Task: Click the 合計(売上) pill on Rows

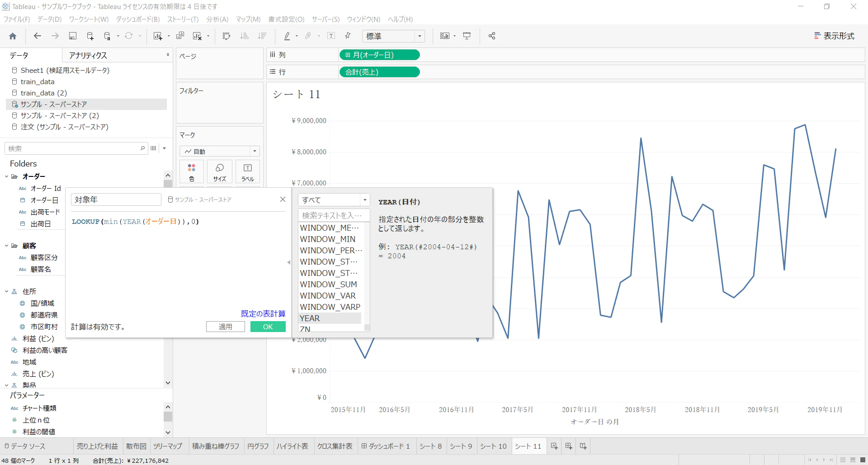Action: point(379,72)
